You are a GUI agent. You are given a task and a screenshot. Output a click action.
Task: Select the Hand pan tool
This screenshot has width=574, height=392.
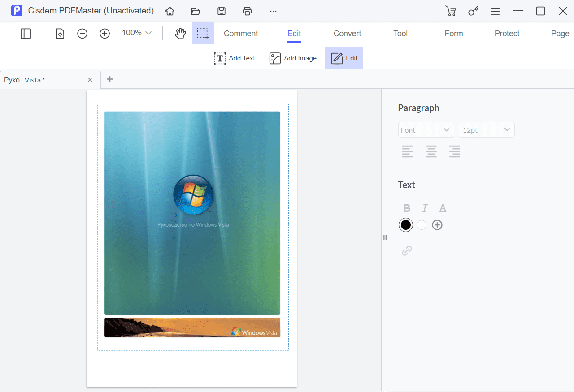pyautogui.click(x=180, y=33)
